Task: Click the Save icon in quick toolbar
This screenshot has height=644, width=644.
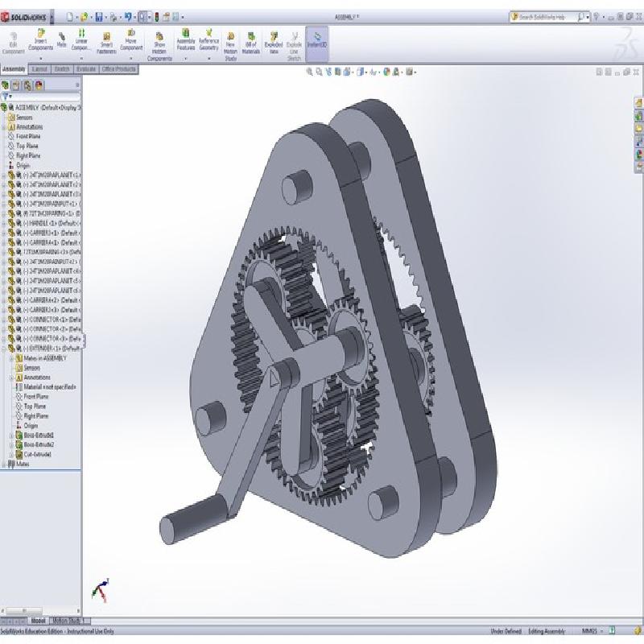Action: [98, 16]
